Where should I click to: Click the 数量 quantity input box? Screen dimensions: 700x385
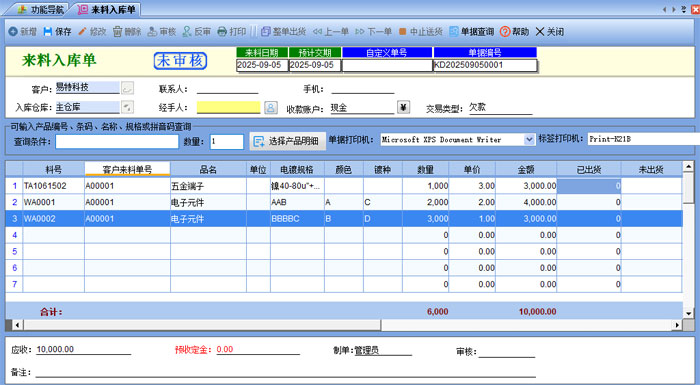(227, 141)
